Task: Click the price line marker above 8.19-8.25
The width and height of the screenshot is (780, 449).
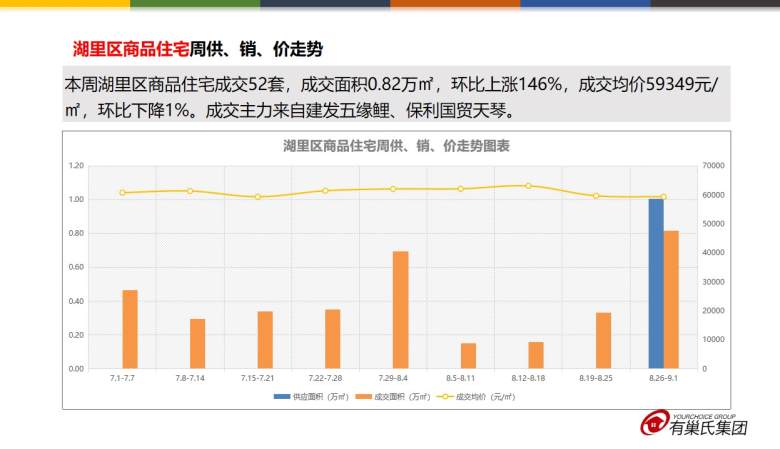Action: pyautogui.click(x=596, y=196)
